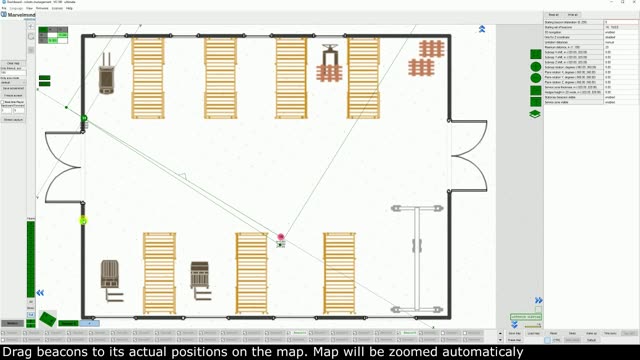Click the double down chevron below reference label
Screen dimensions: 640x360
pyautogui.click(x=514, y=324)
